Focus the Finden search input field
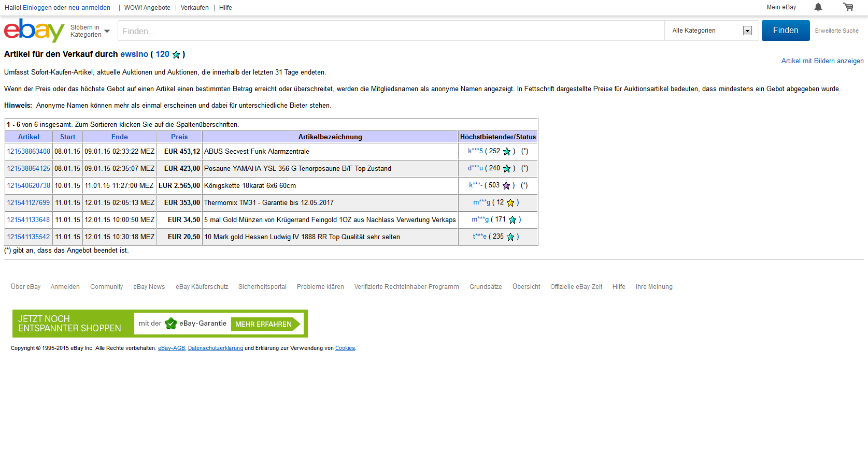This screenshot has width=868, height=468. [x=391, y=31]
